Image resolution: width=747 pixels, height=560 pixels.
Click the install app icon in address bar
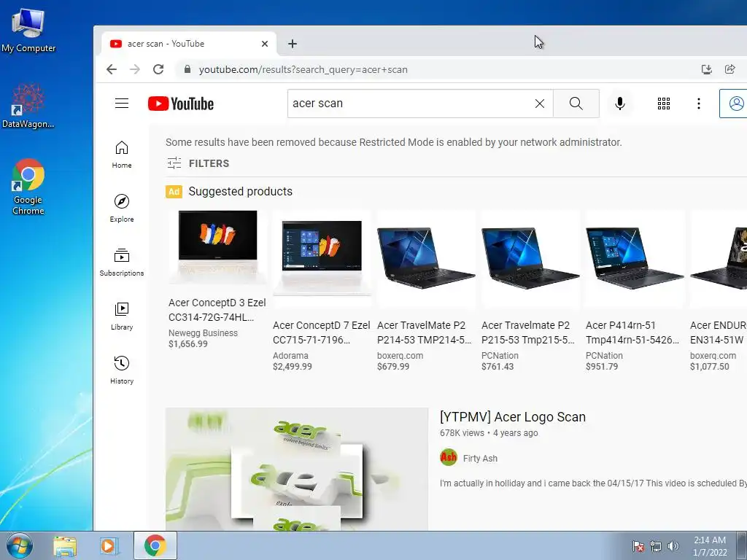point(706,69)
